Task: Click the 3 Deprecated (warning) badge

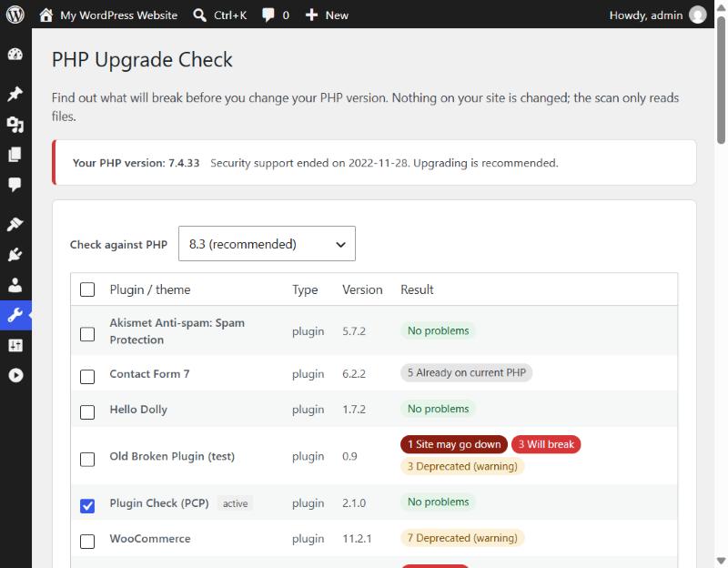Action: tap(462, 466)
